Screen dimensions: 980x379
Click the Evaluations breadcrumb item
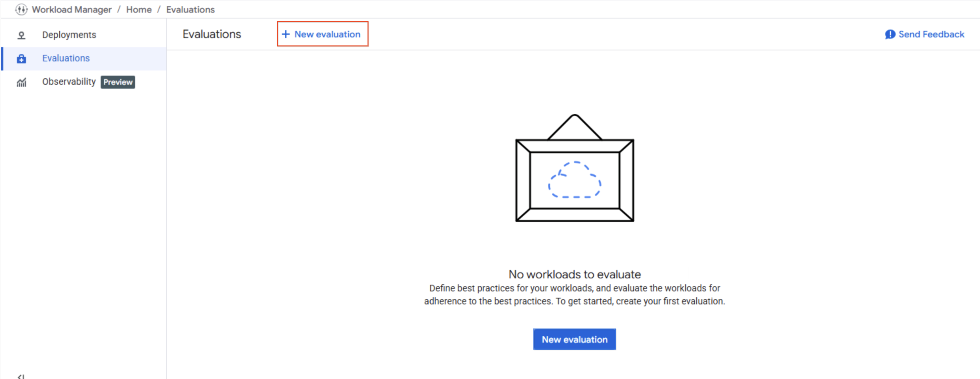click(190, 9)
